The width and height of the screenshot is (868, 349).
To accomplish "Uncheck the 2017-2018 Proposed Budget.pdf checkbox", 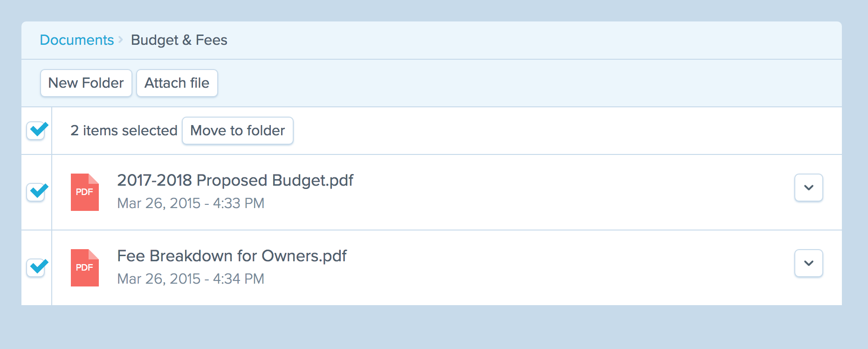I will point(36,192).
